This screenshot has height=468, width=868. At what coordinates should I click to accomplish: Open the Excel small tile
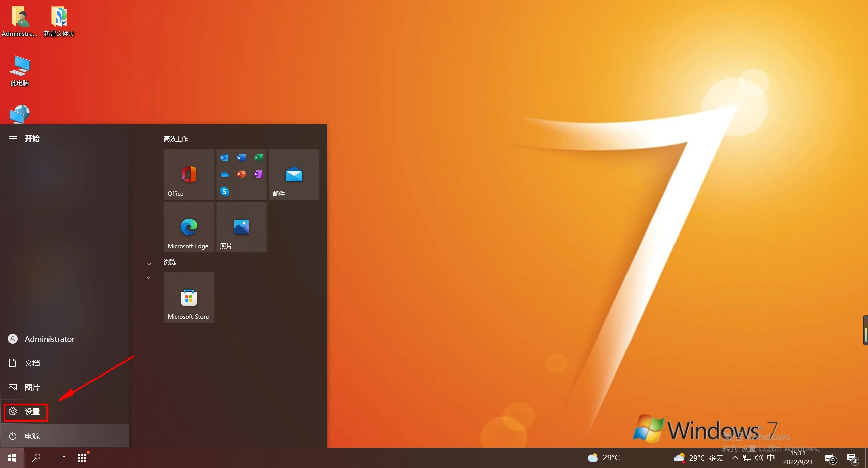258,158
